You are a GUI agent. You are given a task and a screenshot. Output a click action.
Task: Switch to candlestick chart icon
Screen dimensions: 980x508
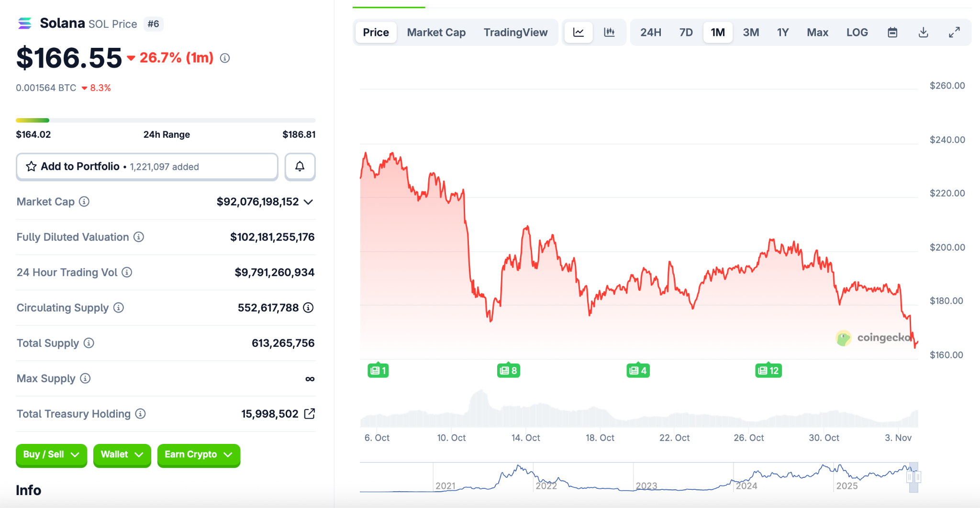(609, 33)
